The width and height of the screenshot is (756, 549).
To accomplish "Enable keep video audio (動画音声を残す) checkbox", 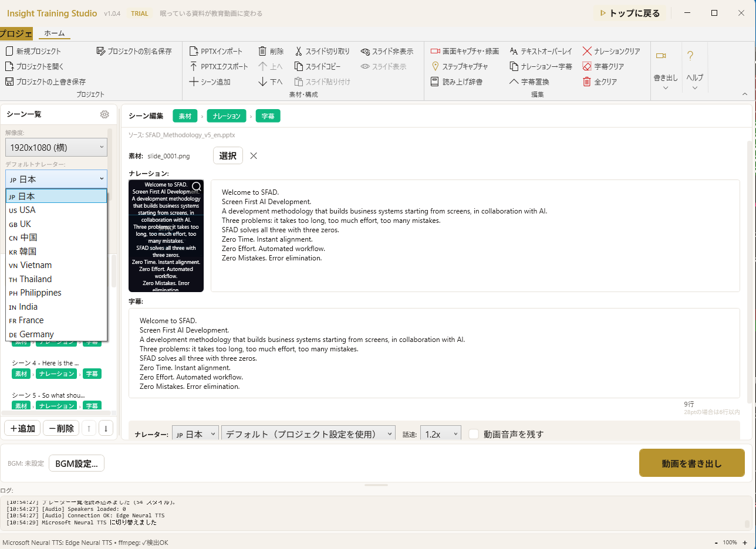I will 474,434.
